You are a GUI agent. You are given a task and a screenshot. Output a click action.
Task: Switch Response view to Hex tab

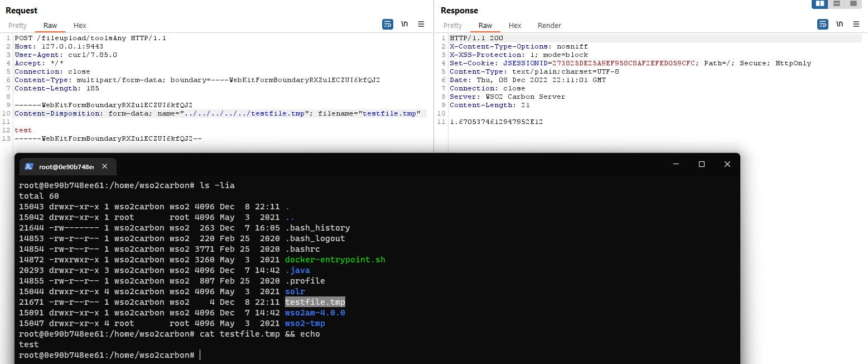click(515, 25)
